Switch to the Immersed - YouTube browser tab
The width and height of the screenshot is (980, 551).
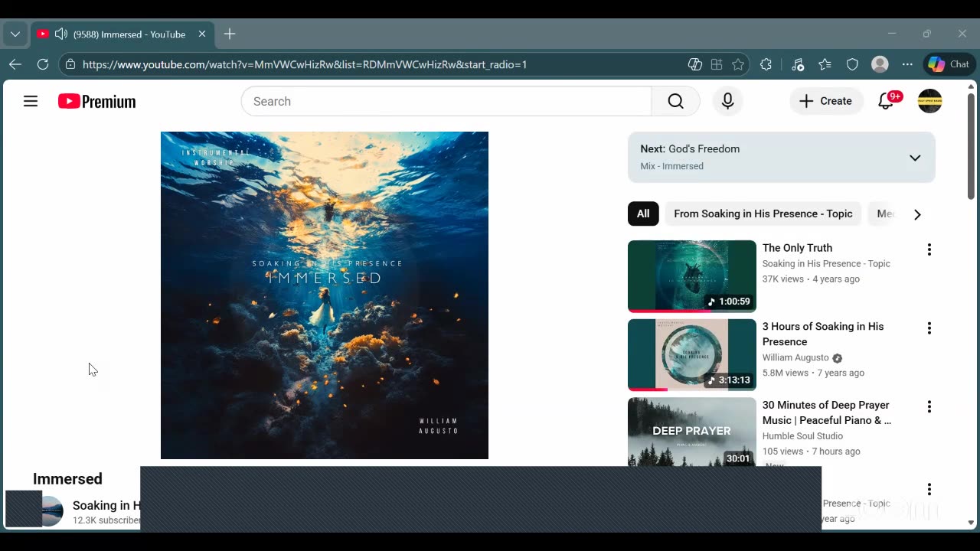tap(121, 34)
